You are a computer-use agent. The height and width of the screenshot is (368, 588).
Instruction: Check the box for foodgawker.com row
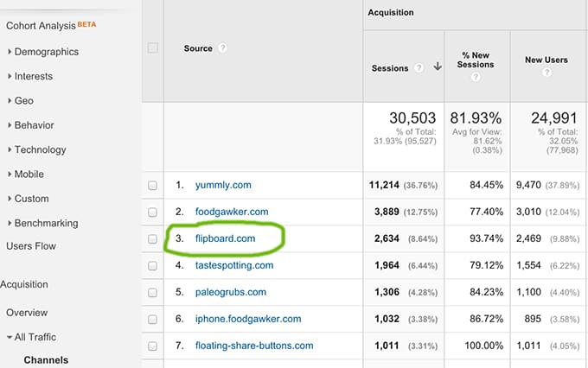pyautogui.click(x=152, y=213)
